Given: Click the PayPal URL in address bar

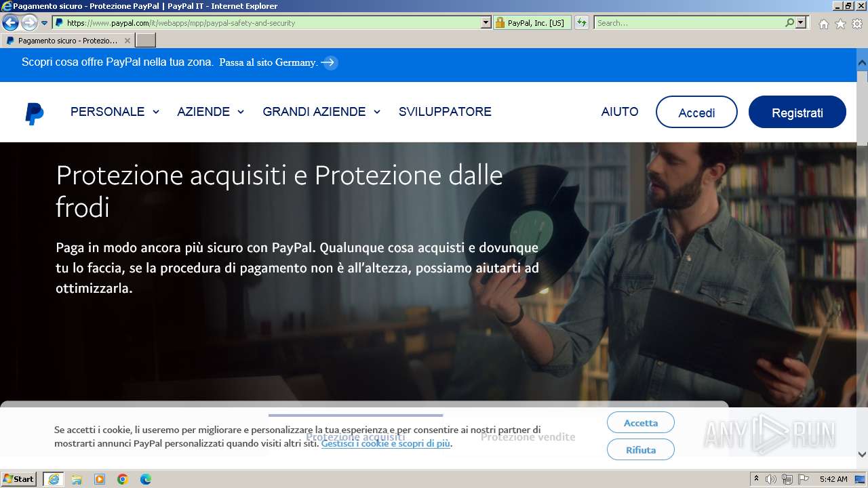Looking at the screenshot, I should click(181, 23).
